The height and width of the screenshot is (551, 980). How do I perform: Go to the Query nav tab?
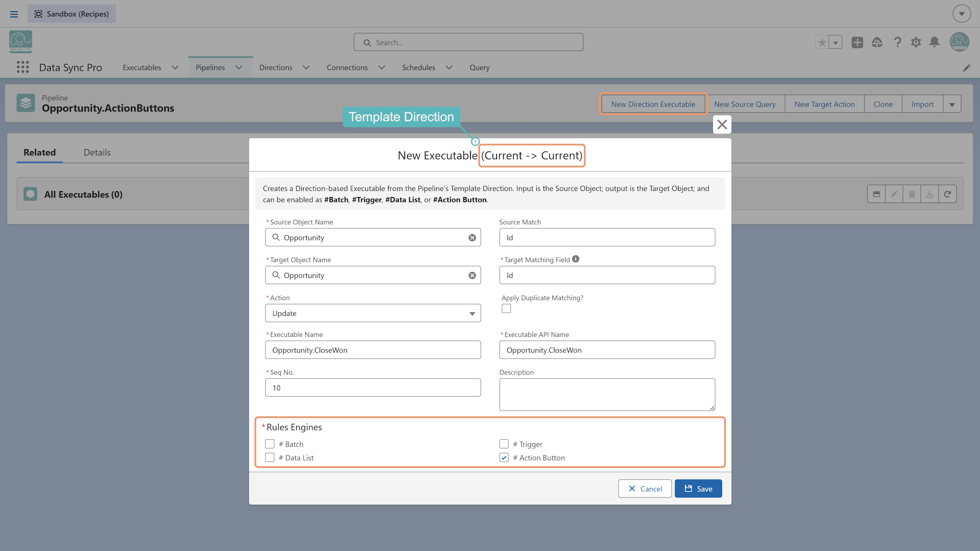click(x=479, y=68)
